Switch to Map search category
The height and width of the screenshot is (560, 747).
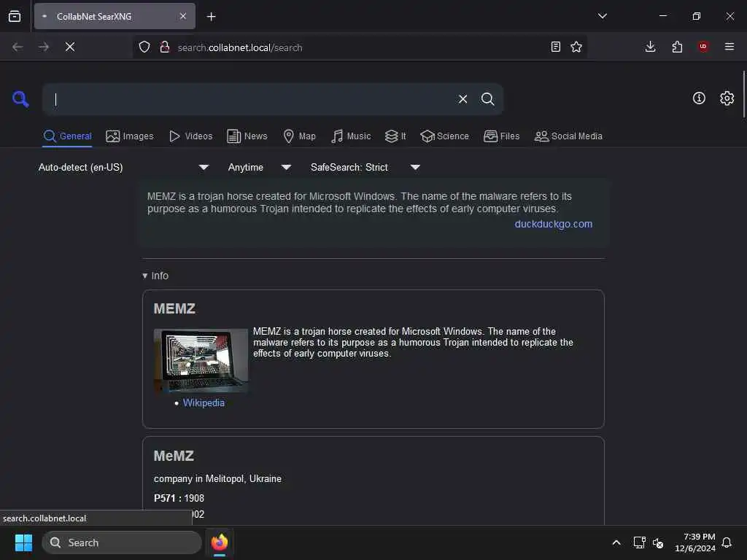[x=299, y=136]
